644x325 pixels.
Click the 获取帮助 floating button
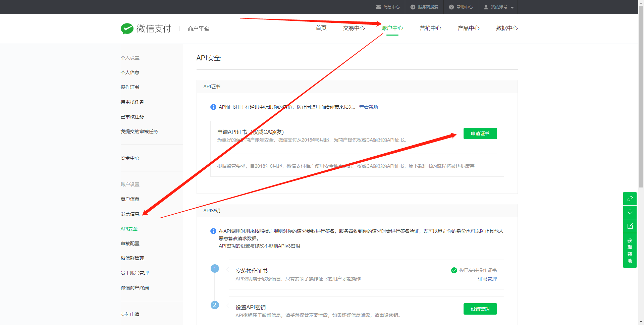click(630, 251)
